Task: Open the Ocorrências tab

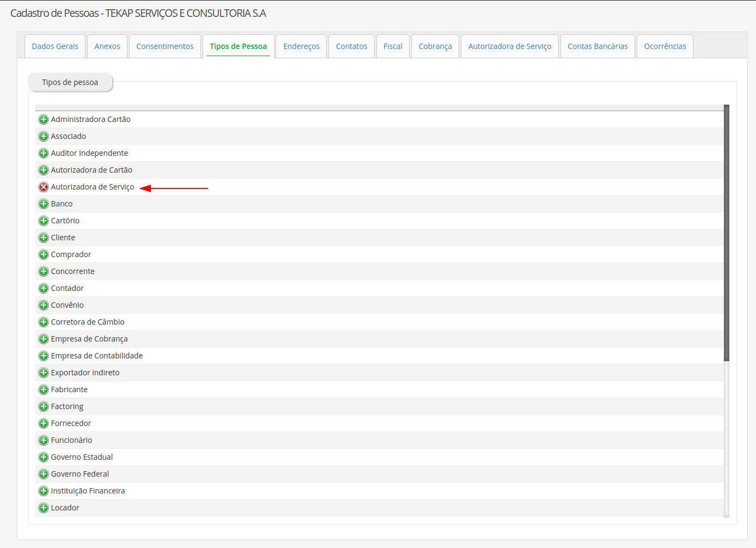Action: click(664, 46)
